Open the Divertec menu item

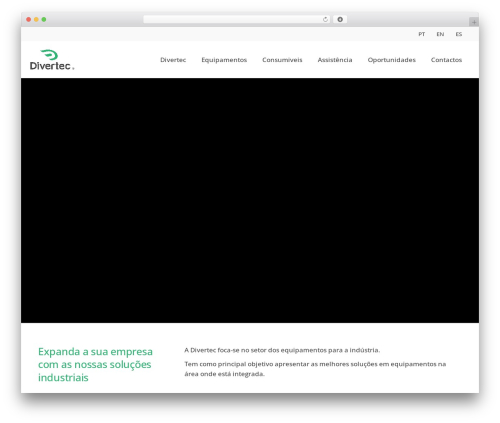tap(173, 60)
